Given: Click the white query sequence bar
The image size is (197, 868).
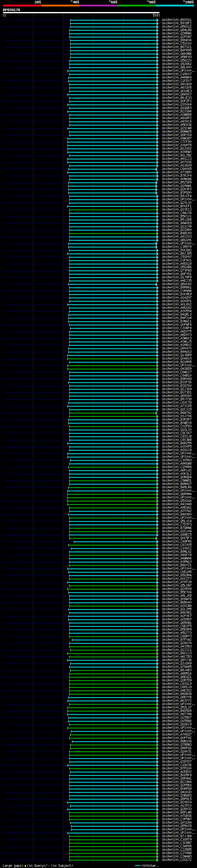Looking at the screenshot, I should [81, 12].
